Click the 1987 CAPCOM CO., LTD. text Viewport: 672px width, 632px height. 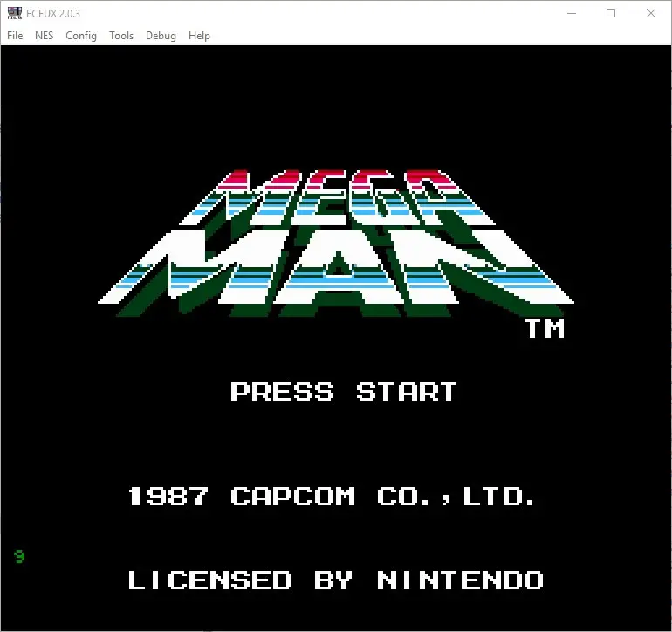pyautogui.click(x=332, y=496)
